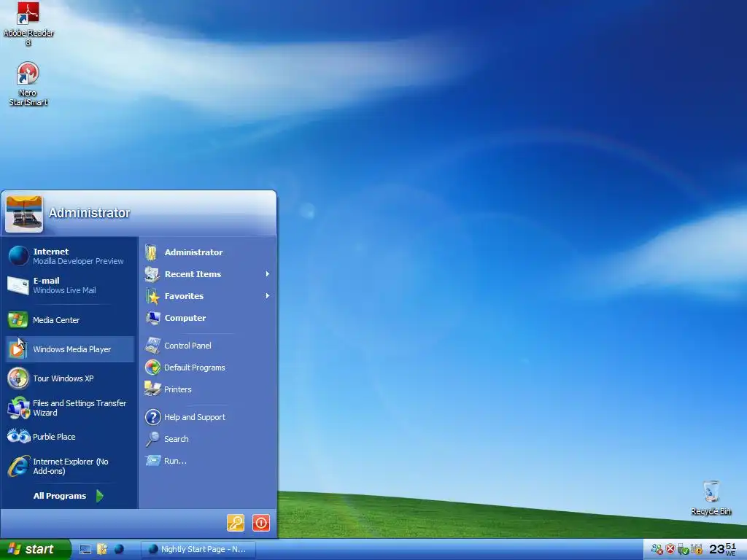Click Show Desktop quick launch icon
747x560 pixels.
(85, 550)
